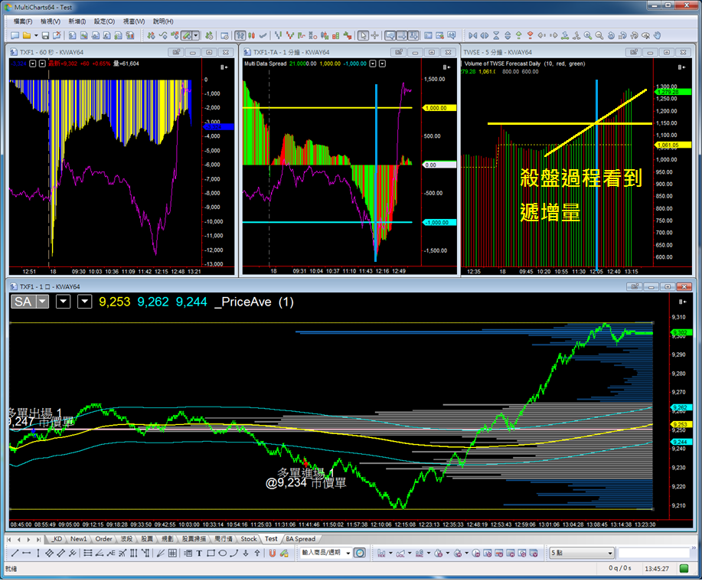The height and width of the screenshot is (588, 702).
Task: Click the new workspace icon
Action: (15, 35)
